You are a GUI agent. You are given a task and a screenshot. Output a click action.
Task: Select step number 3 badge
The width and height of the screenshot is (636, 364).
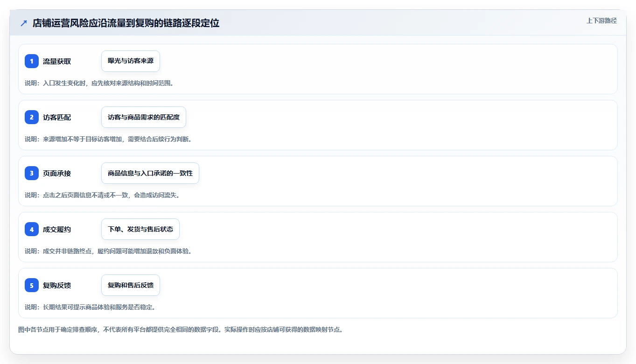pos(32,173)
